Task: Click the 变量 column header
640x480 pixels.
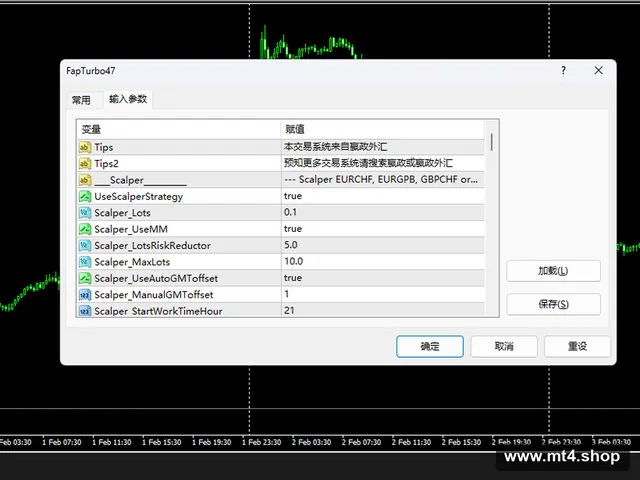Action: [x=179, y=129]
